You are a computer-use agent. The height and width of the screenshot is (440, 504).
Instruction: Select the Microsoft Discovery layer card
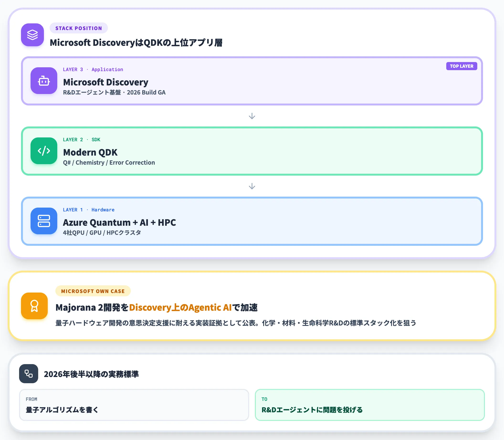(252, 81)
